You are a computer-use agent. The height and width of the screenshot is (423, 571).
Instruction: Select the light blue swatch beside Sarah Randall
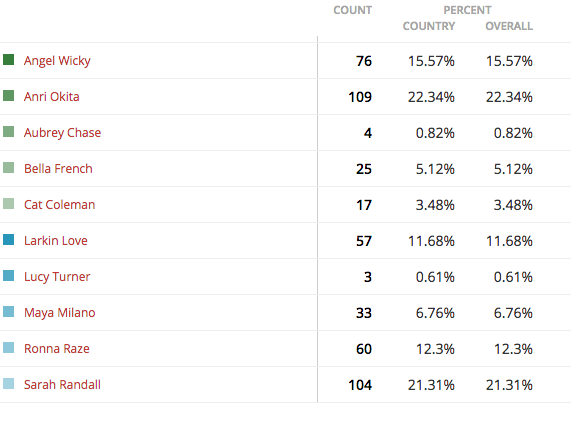tap(8, 384)
